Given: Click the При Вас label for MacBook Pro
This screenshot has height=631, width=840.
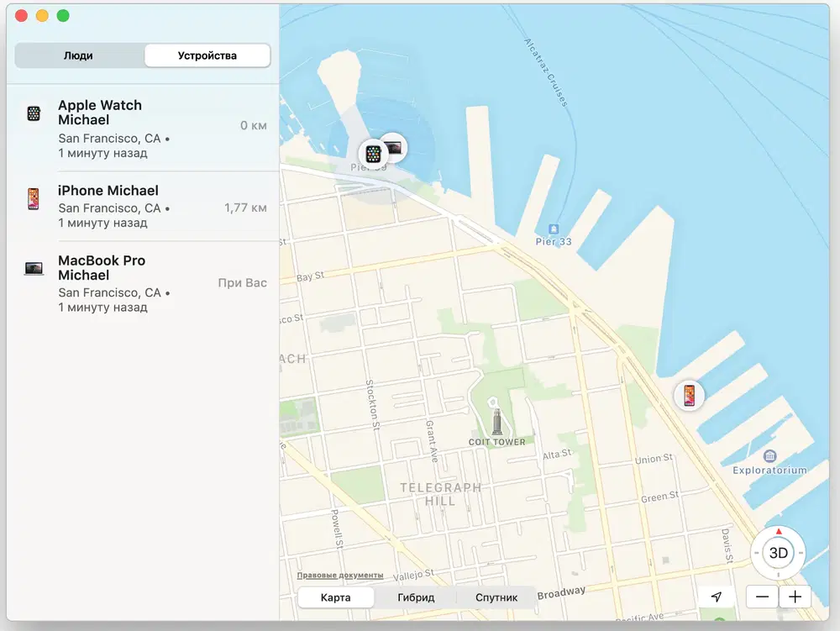Looking at the screenshot, I should 242,283.
